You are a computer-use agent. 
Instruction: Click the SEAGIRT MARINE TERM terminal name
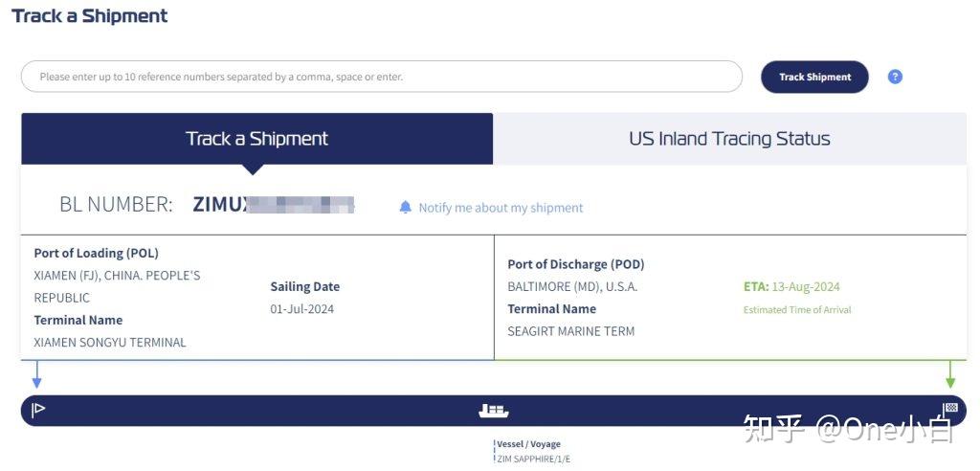570,331
